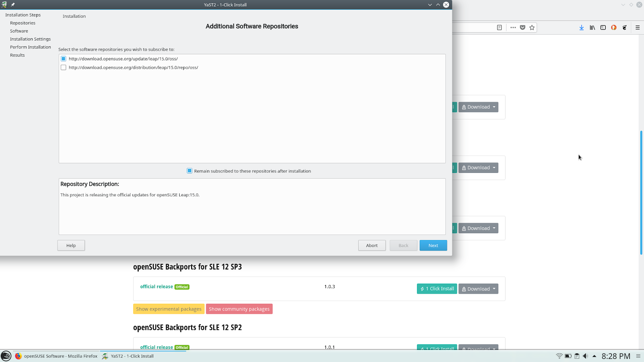Image resolution: width=644 pixels, height=362 pixels.
Task: Open the panel settings menu icon beside the clock
Action: 638,356
